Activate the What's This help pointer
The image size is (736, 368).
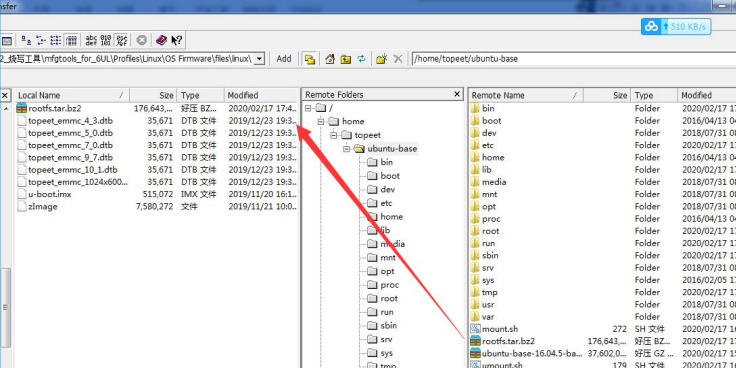[x=176, y=40]
